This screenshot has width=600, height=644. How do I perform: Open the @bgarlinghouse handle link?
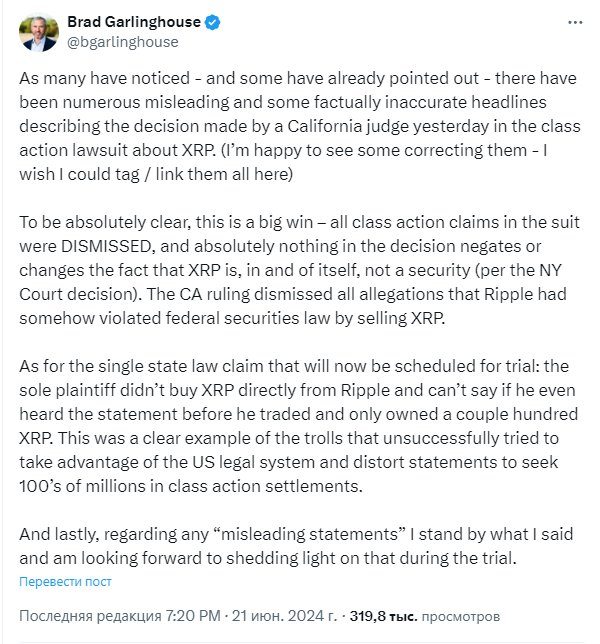click(x=123, y=42)
